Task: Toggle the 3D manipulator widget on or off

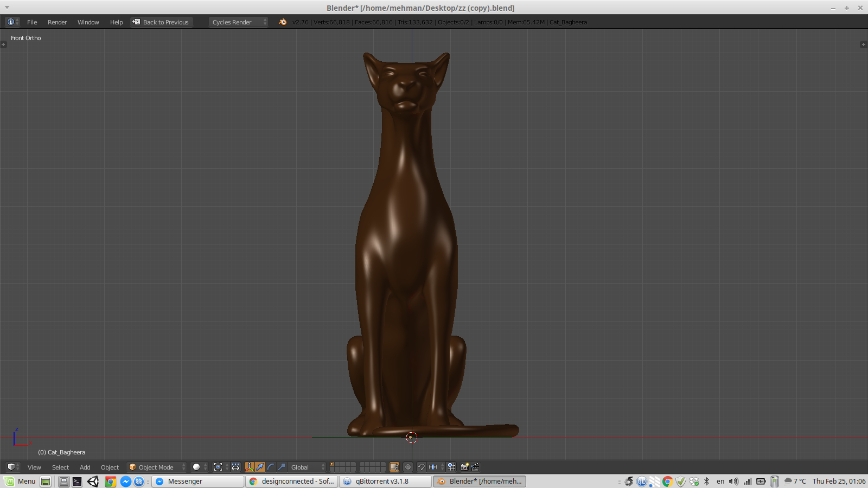Action: pyautogui.click(x=250, y=467)
